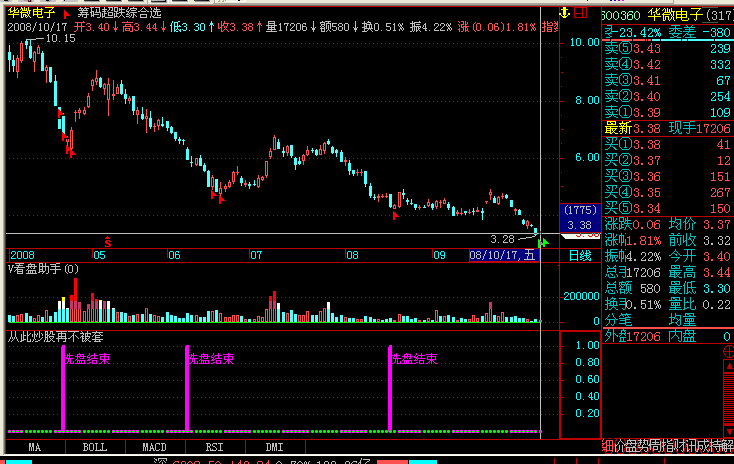Click the 买⑤ 3.34 bid row
Image resolution: width=734 pixels, height=464 pixels.
(x=668, y=208)
